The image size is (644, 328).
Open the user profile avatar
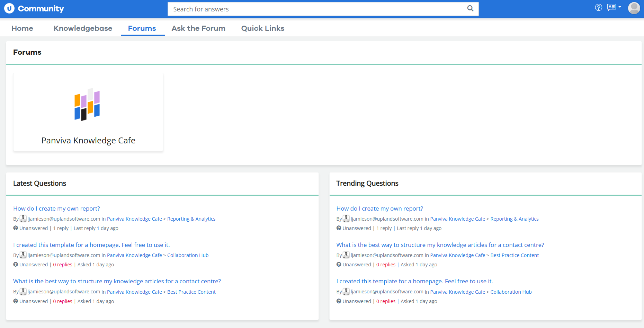coord(634,8)
